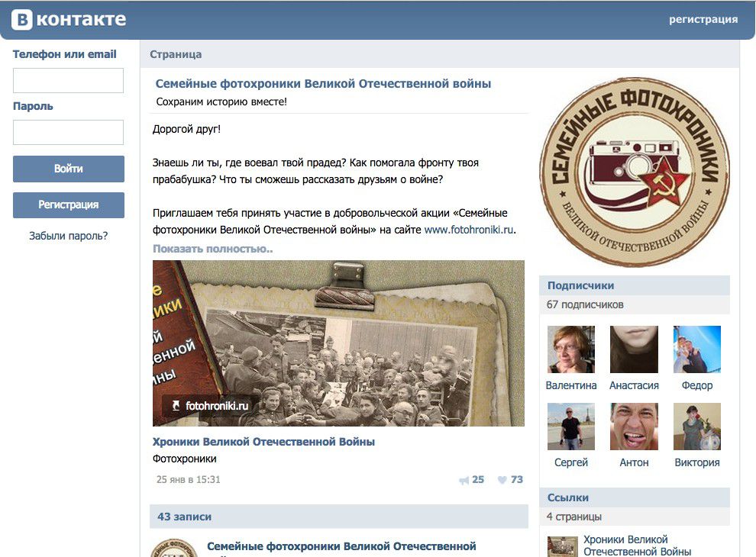Focus the Телефон или email field
The height and width of the screenshot is (557, 756).
click(68, 80)
